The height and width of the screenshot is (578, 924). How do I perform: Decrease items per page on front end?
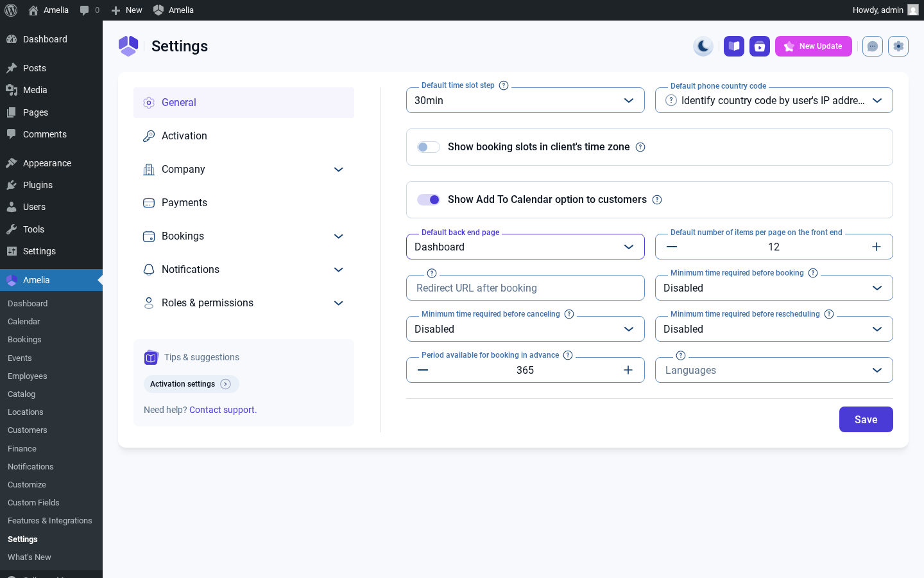pyautogui.click(x=672, y=247)
